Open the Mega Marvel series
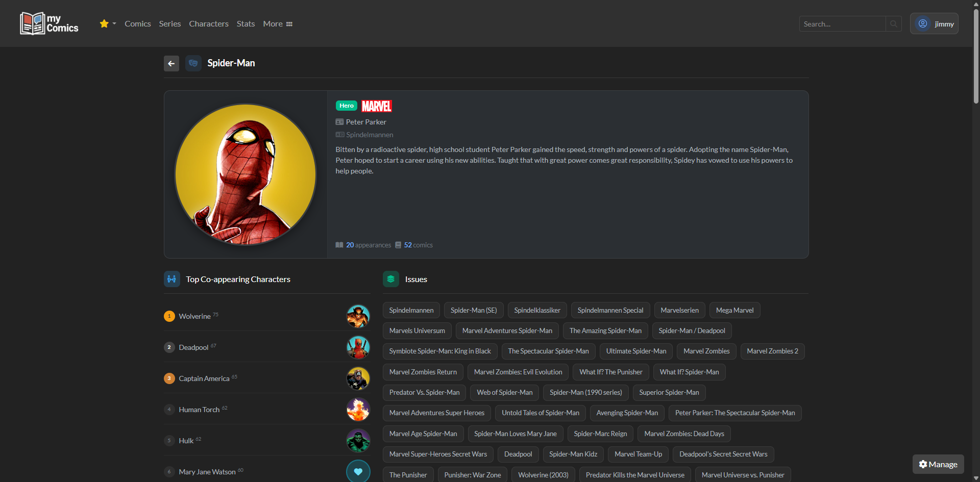Screen dimensions: 980x482 pos(735,310)
